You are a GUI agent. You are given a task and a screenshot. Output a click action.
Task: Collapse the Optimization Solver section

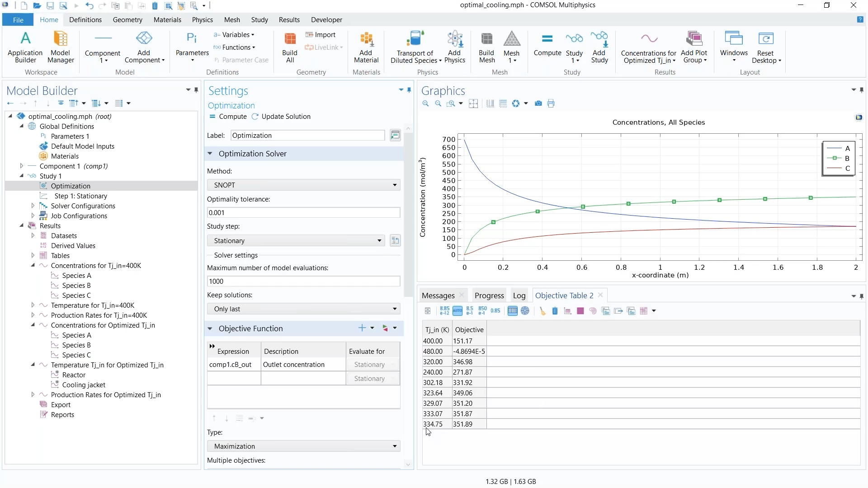pyautogui.click(x=210, y=154)
